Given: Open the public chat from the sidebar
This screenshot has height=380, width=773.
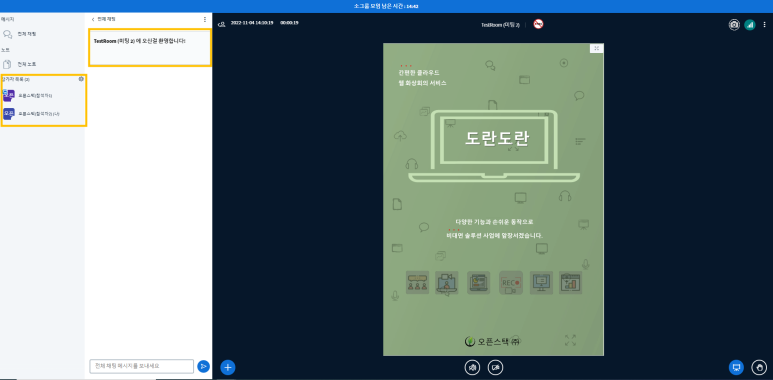Looking at the screenshot, I should tap(20, 34).
